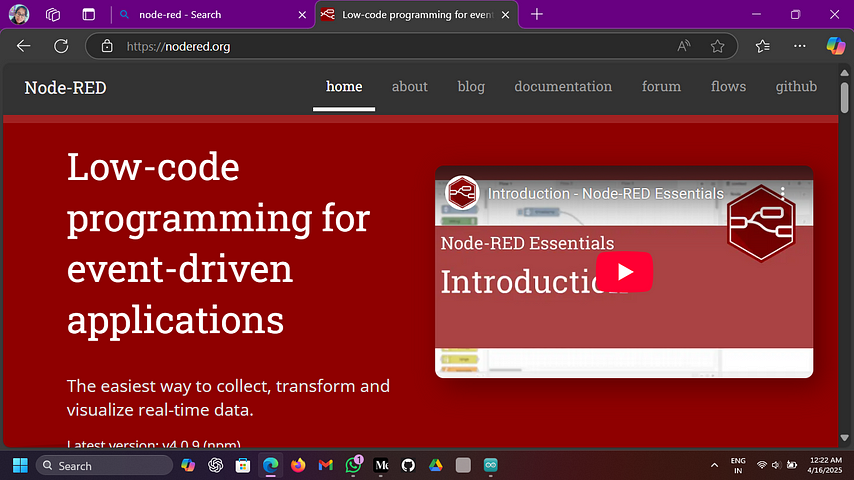854x480 pixels.
Task: Open the Workspaces icon
Action: (x=53, y=15)
